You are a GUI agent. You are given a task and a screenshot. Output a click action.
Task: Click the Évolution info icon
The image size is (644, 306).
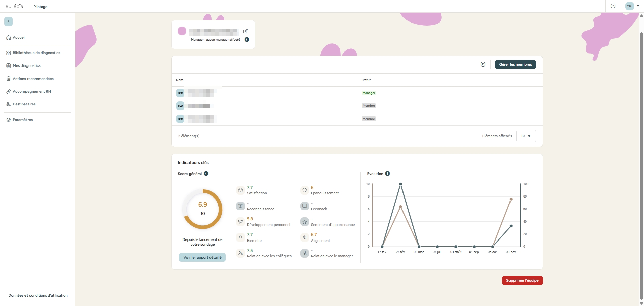pyautogui.click(x=387, y=174)
